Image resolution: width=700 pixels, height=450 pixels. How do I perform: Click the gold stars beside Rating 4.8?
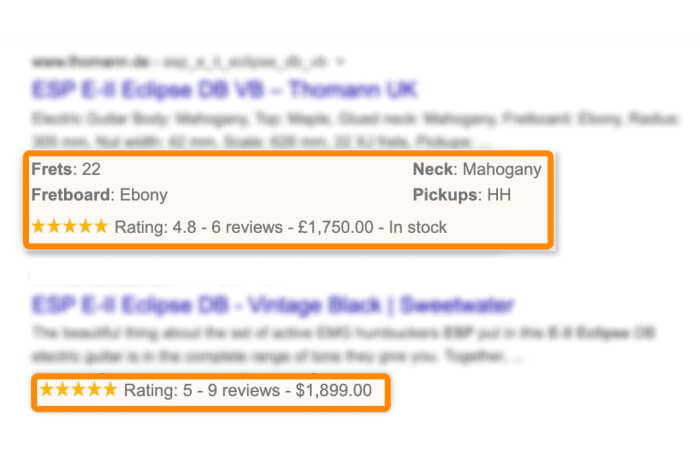pyautogui.click(x=69, y=227)
